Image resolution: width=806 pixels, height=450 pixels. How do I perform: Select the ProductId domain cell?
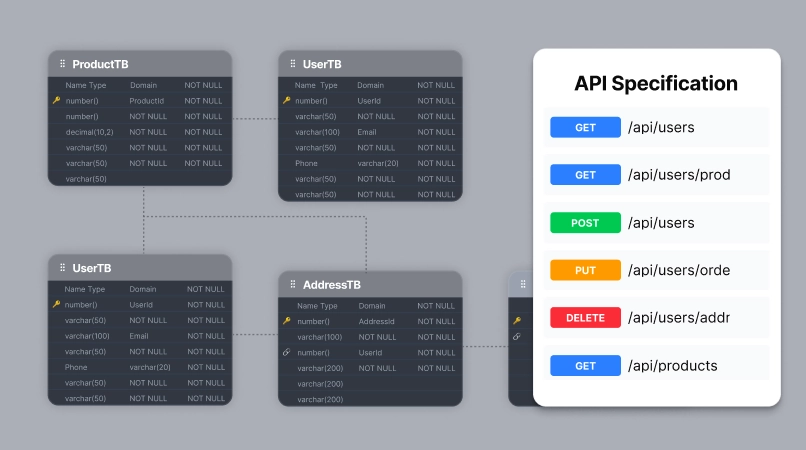(x=146, y=101)
